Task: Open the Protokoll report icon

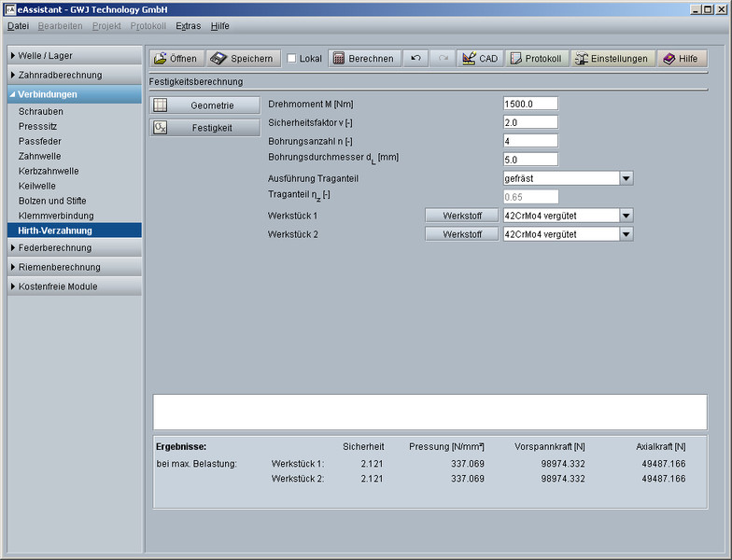Action: [515, 58]
